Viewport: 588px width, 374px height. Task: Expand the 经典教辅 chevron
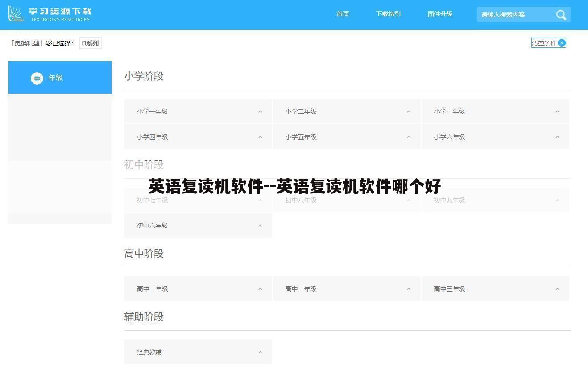click(260, 352)
